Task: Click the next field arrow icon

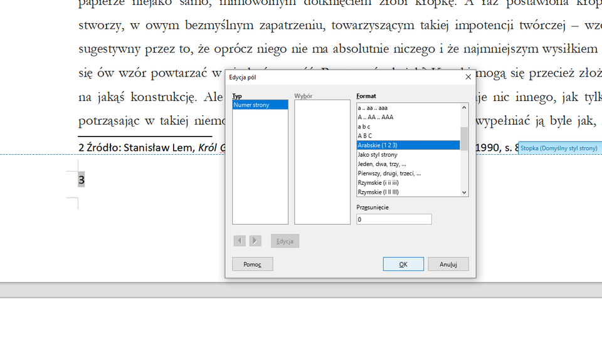Action: 255,241
